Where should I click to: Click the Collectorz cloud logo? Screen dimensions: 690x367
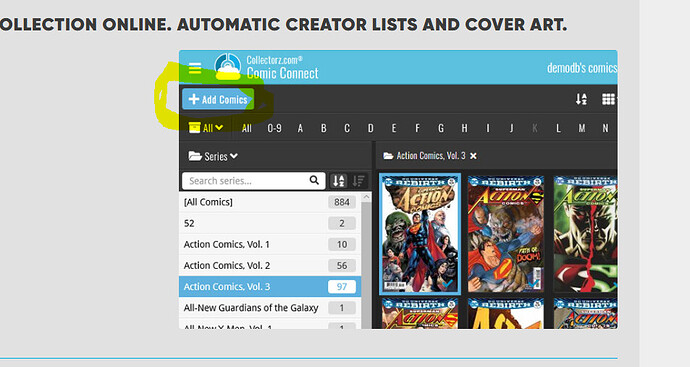[228, 67]
